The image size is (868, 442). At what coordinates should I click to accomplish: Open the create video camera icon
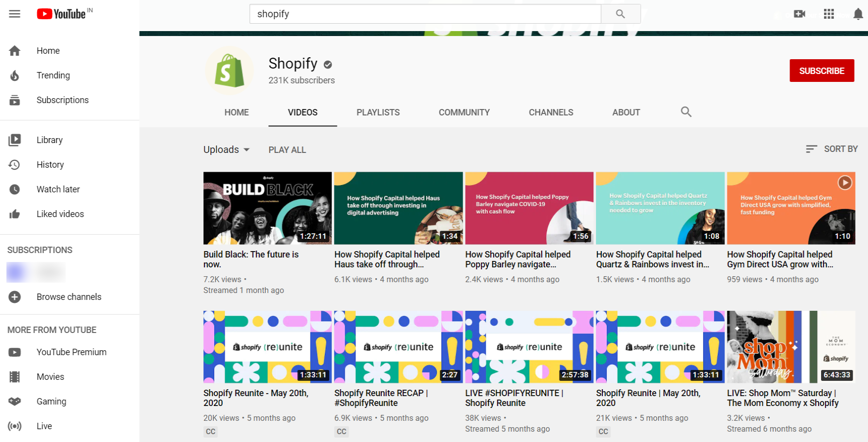pos(799,14)
